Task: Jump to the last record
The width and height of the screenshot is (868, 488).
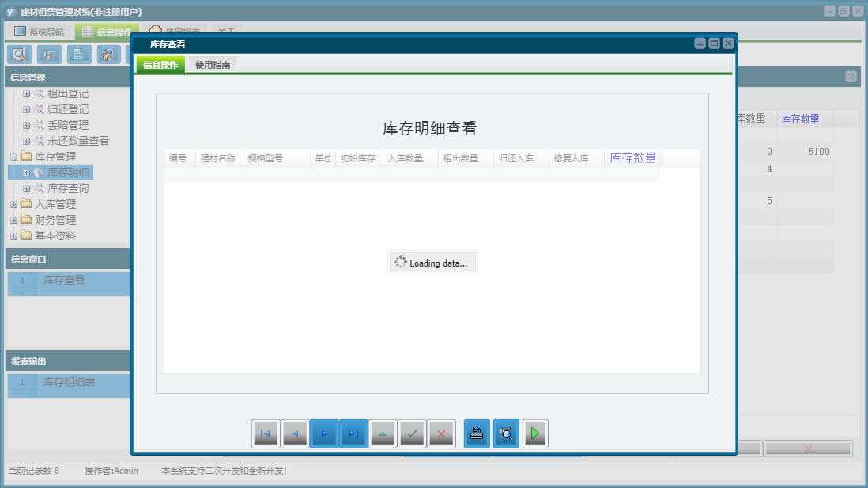Action: tap(353, 433)
